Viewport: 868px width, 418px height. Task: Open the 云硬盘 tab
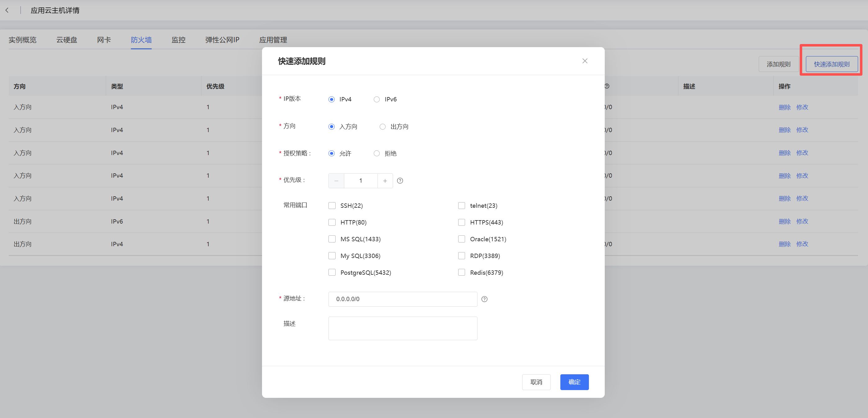pos(67,40)
